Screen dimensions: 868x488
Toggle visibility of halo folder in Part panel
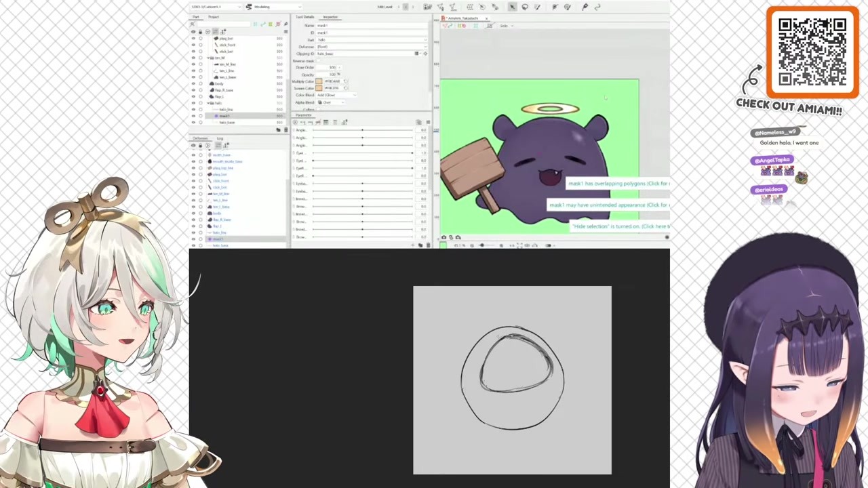(x=193, y=103)
